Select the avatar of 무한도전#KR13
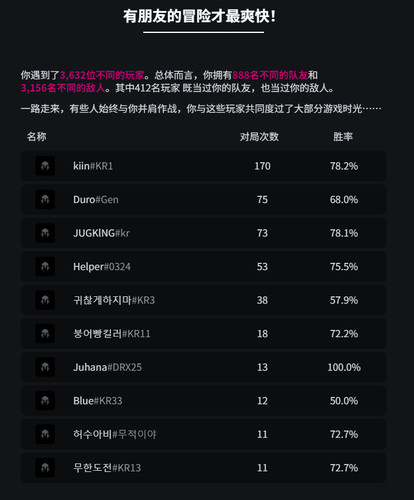Screen dimensions: 414x500 click(x=45, y=468)
